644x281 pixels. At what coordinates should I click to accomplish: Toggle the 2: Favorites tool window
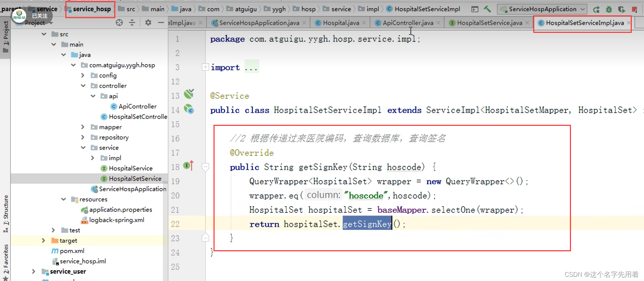(6, 262)
